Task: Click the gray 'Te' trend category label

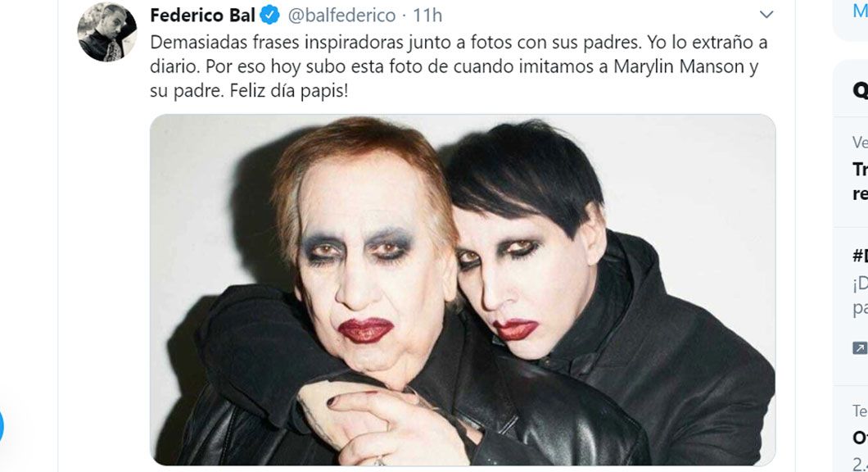Action: [x=860, y=411]
